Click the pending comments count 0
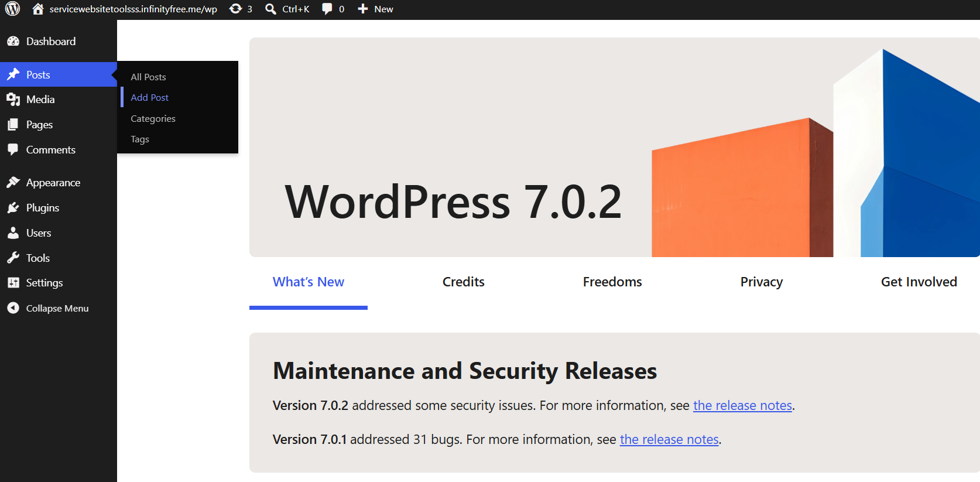980x482 pixels. click(x=342, y=9)
